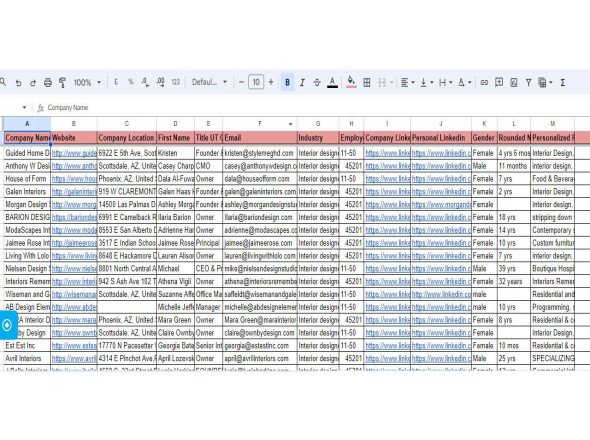
Task: Toggle bold formatting
Action: pos(287,82)
